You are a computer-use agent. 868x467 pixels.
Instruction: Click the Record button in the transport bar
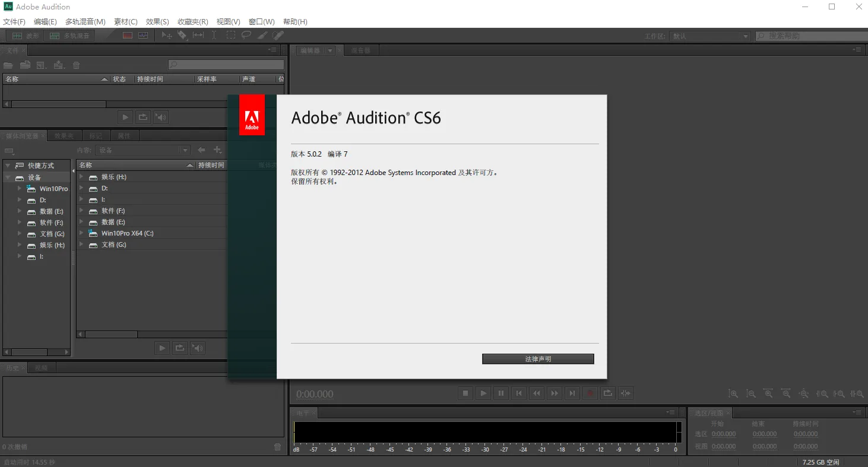coord(590,393)
